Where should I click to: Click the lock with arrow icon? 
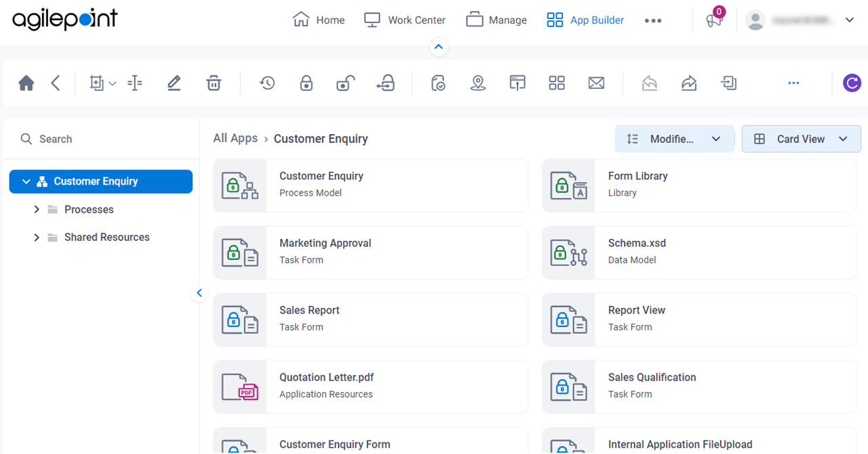386,83
